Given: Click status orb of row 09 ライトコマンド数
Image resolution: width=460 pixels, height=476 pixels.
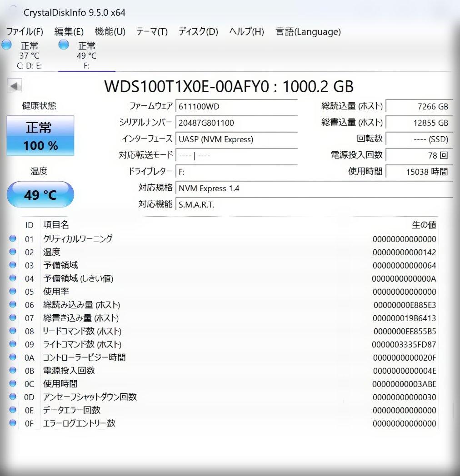Looking at the screenshot, I should click(13, 344).
